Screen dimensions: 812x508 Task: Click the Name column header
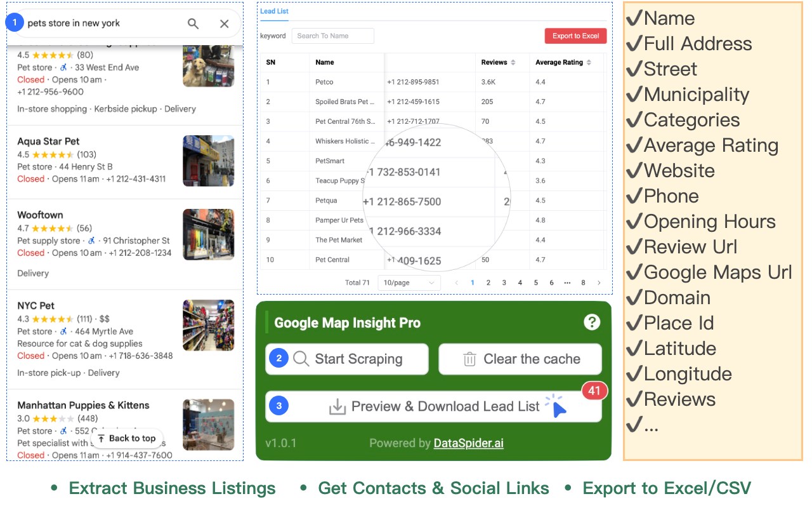(x=325, y=62)
